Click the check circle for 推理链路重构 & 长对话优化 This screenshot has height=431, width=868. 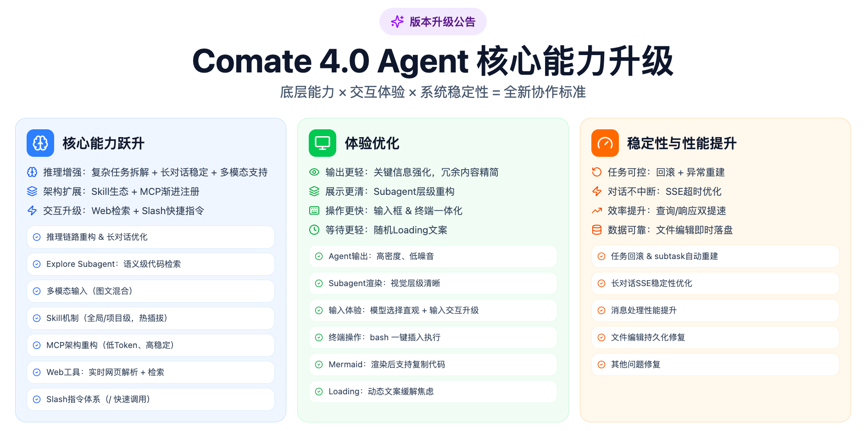pos(37,237)
